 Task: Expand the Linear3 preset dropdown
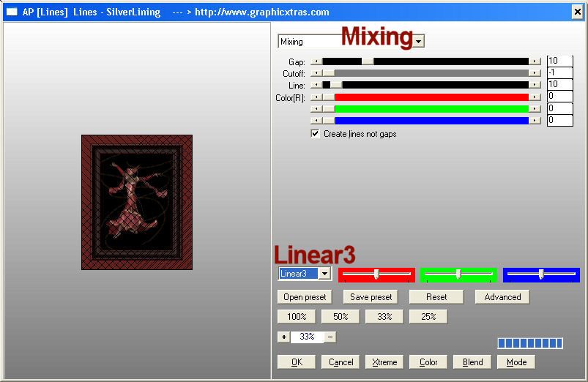(x=324, y=274)
